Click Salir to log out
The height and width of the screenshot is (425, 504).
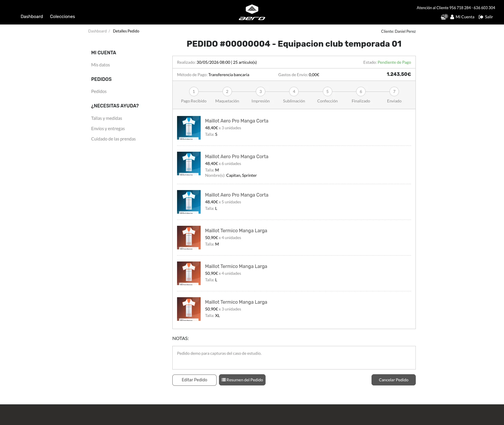pos(489,17)
